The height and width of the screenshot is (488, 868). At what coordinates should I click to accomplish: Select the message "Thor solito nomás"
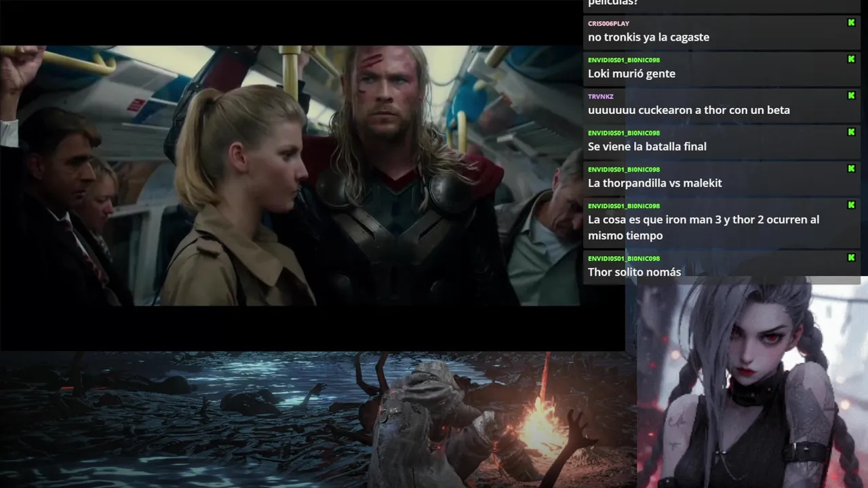[x=634, y=272]
